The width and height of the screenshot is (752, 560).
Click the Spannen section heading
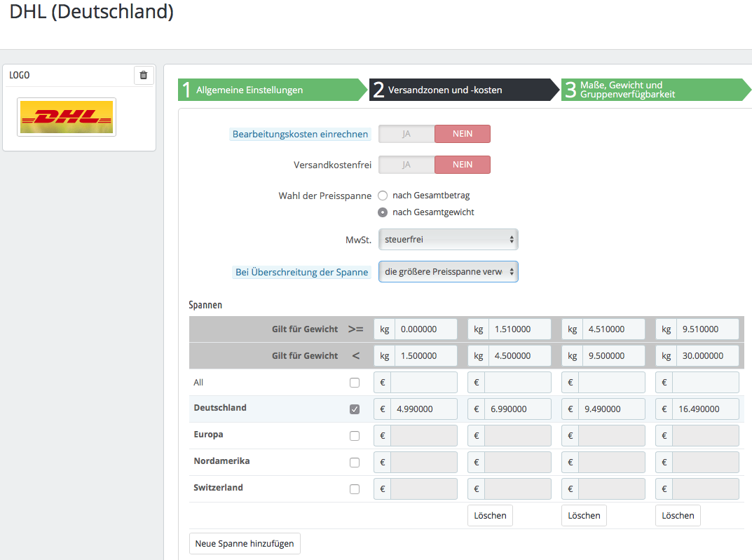tap(205, 305)
